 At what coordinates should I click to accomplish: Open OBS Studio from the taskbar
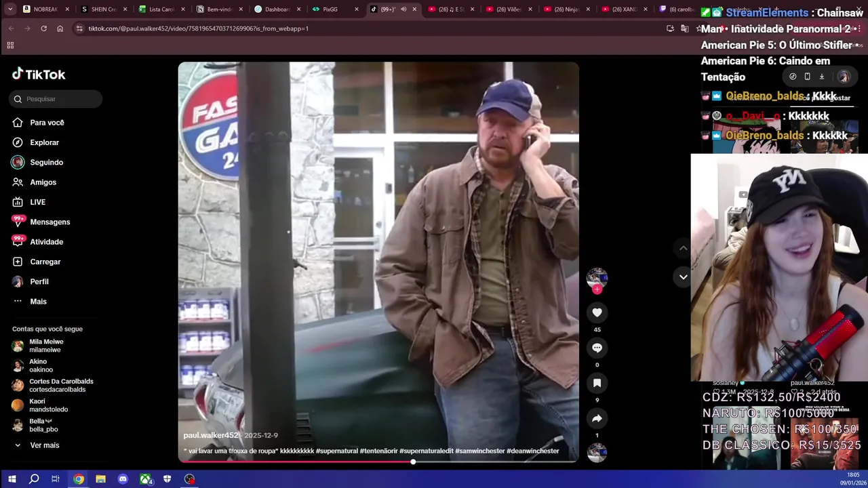point(189,479)
